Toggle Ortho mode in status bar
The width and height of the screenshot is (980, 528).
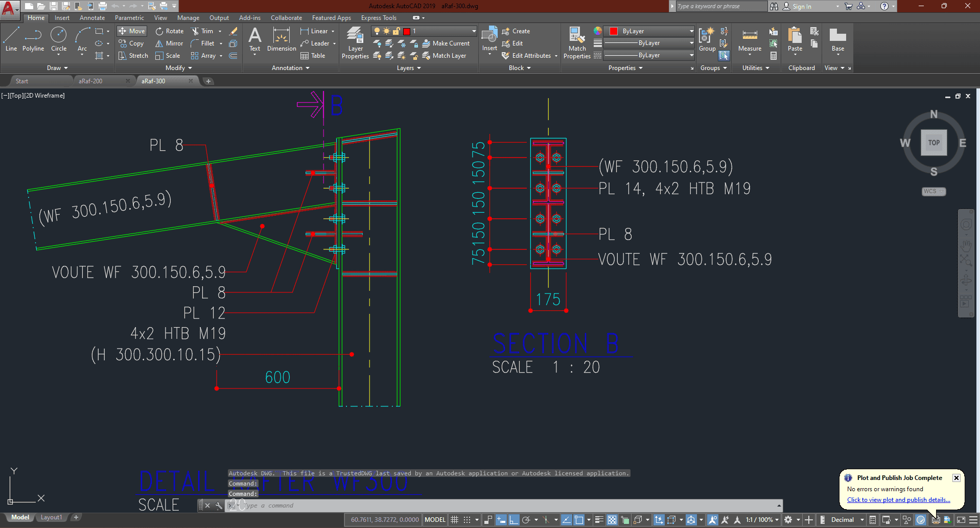coord(514,520)
